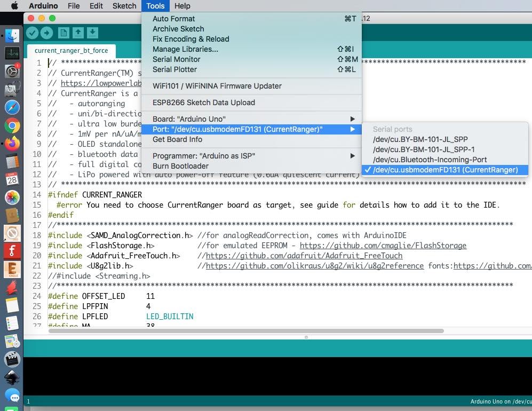The image size is (532, 411).
Task: Launch Activity Monitor from the dock
Action: pos(12,53)
